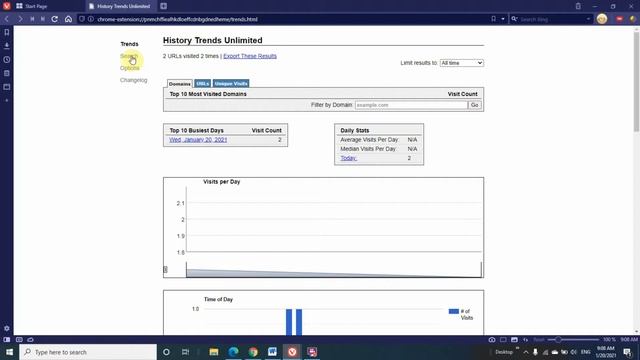The width and height of the screenshot is (640, 360).
Task: Open Microsoft Word from the taskbar
Action: click(x=272, y=352)
